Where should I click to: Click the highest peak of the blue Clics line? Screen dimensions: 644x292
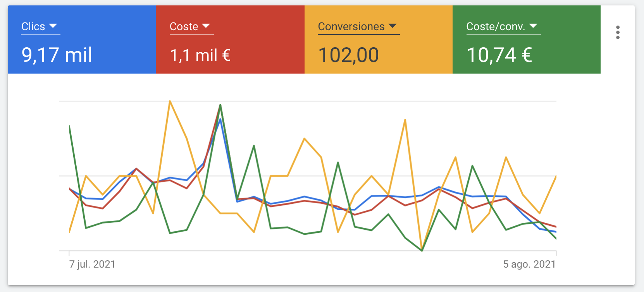tap(220, 119)
